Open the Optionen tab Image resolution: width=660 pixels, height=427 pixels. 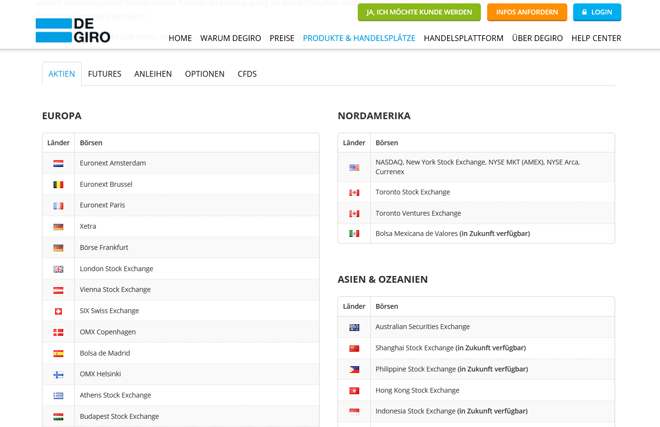point(205,74)
